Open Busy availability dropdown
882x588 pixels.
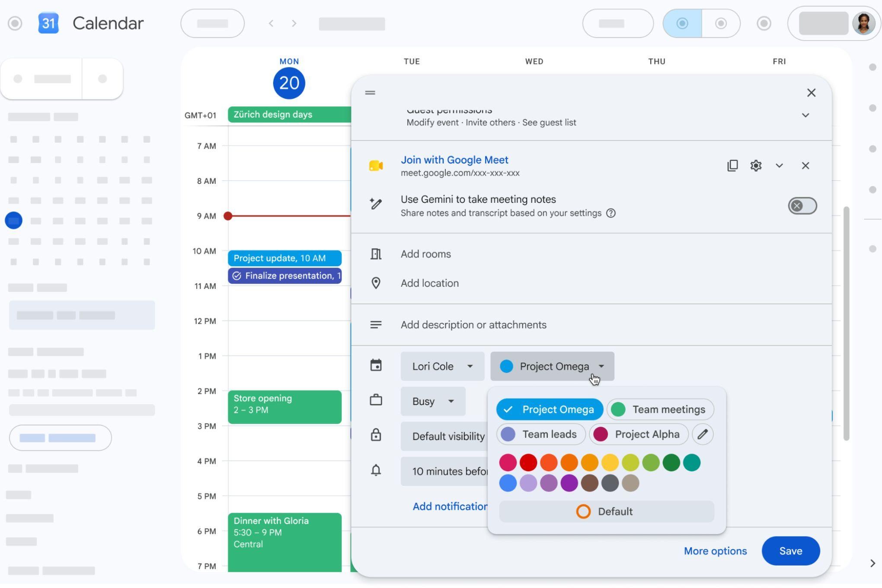coord(433,401)
